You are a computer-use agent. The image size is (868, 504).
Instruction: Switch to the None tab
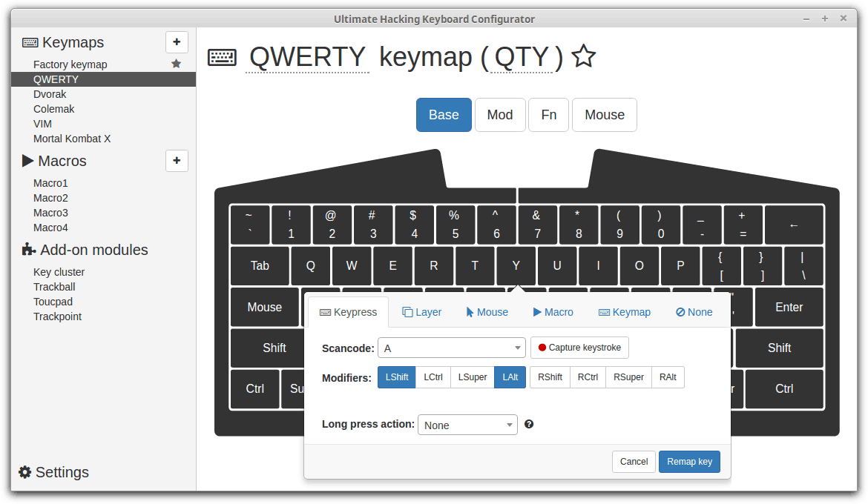[x=694, y=312]
